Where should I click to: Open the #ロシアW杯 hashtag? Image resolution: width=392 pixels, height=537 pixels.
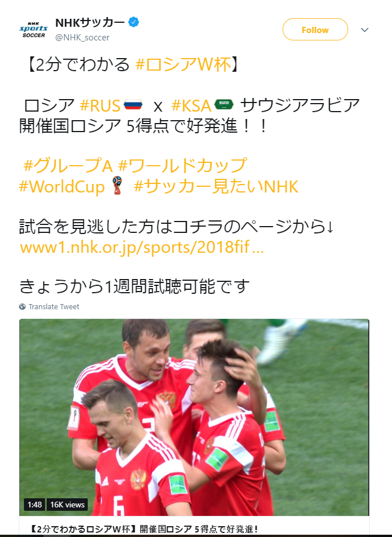pos(183,64)
